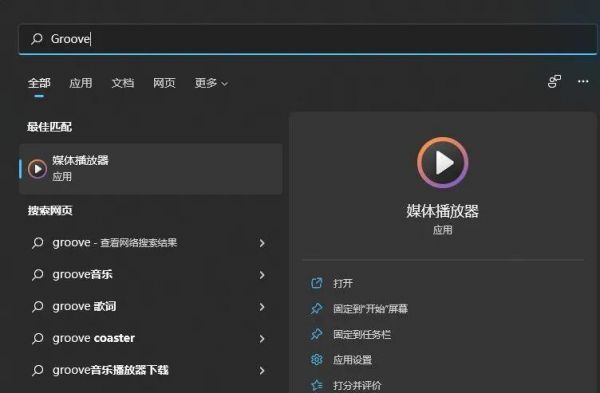Image resolution: width=600 pixels, height=393 pixels.
Task: Click search icon beside 'groove音乐播放器下载'
Action: pos(38,370)
